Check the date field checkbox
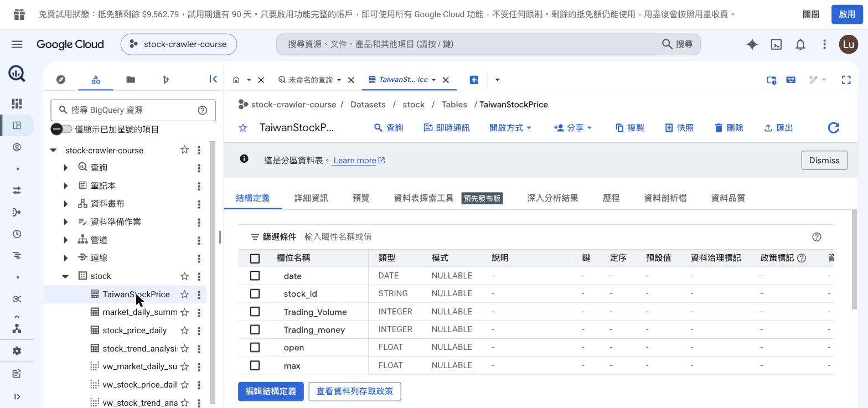 [x=255, y=276]
